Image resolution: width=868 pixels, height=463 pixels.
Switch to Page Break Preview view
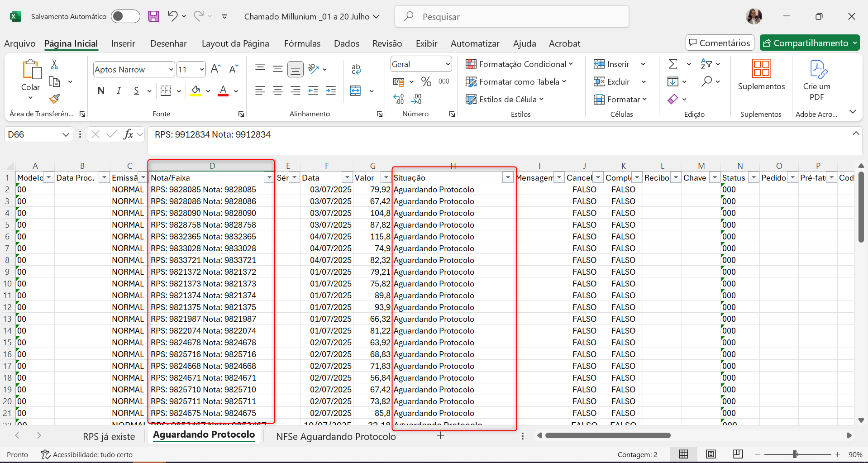click(738, 454)
